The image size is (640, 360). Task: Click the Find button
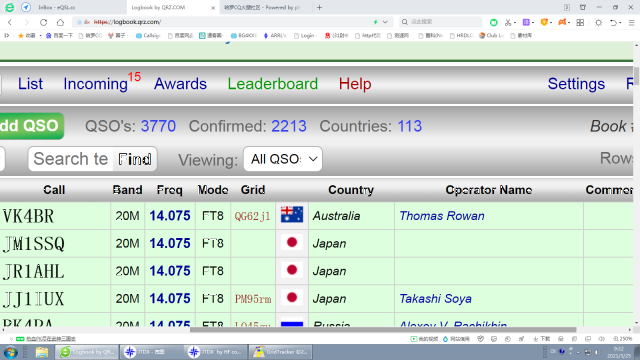[135, 159]
